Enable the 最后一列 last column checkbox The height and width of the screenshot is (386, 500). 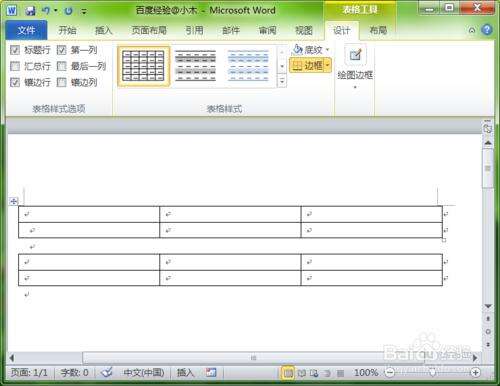click(61, 66)
